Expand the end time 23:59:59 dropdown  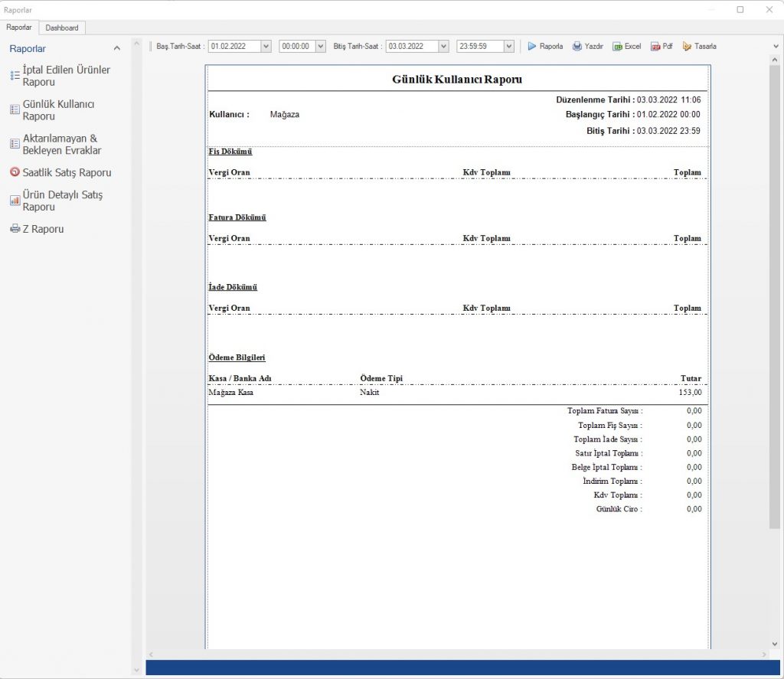tap(508, 46)
